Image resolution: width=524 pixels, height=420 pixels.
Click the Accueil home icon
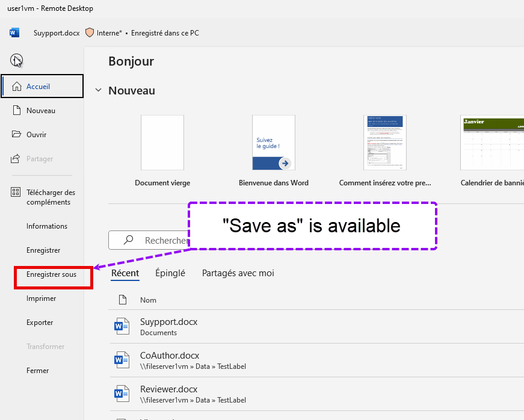click(17, 86)
